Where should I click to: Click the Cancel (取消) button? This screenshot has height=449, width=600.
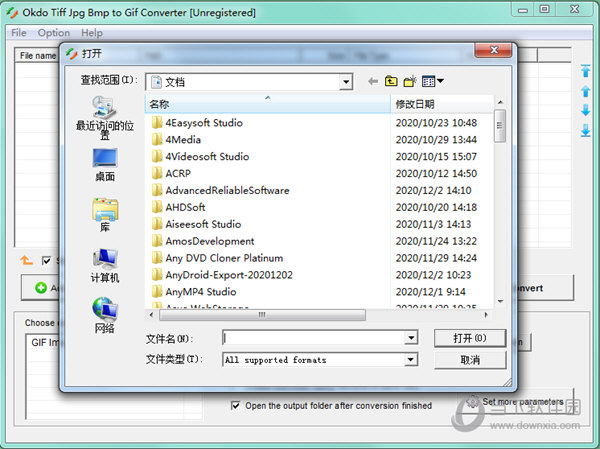(470, 360)
